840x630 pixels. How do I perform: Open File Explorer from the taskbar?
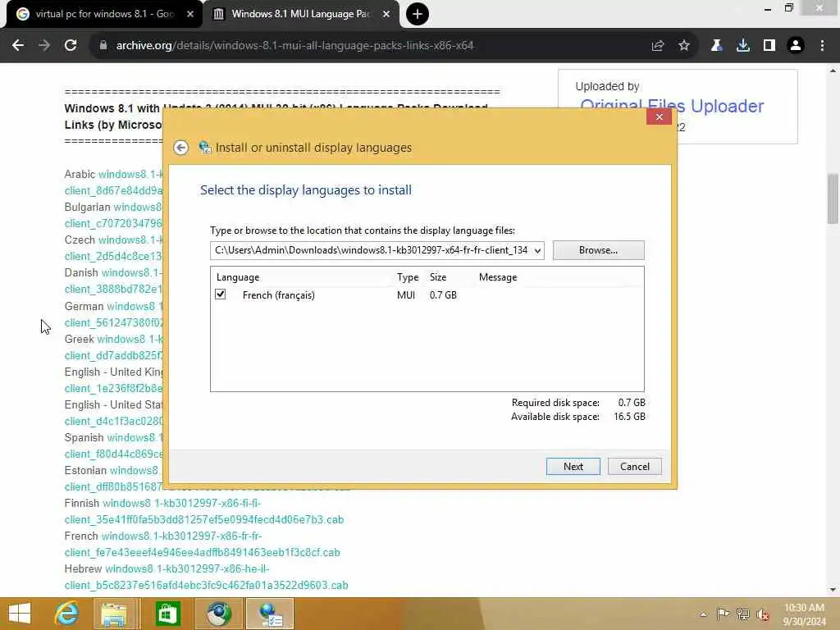pyautogui.click(x=114, y=614)
